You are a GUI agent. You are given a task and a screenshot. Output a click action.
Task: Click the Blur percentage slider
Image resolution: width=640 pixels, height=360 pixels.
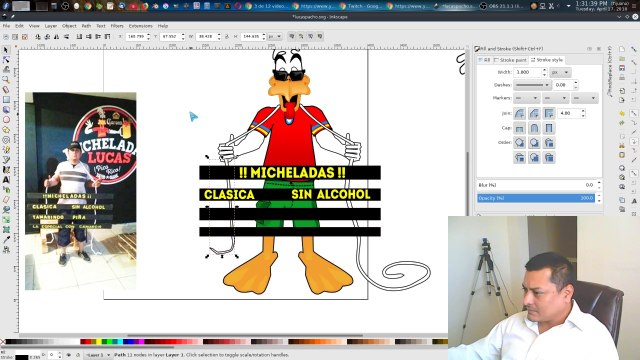pos(536,185)
